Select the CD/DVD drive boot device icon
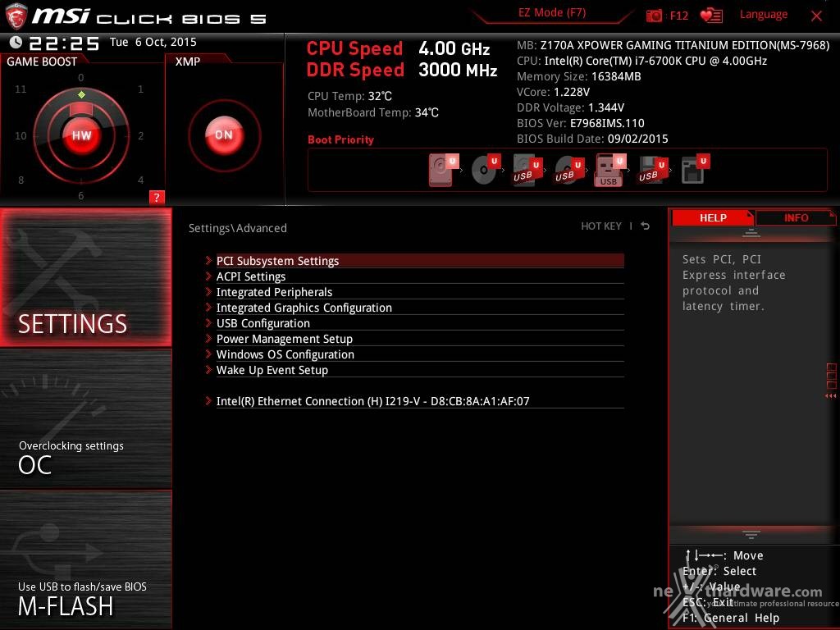840x630 pixels. [x=486, y=170]
